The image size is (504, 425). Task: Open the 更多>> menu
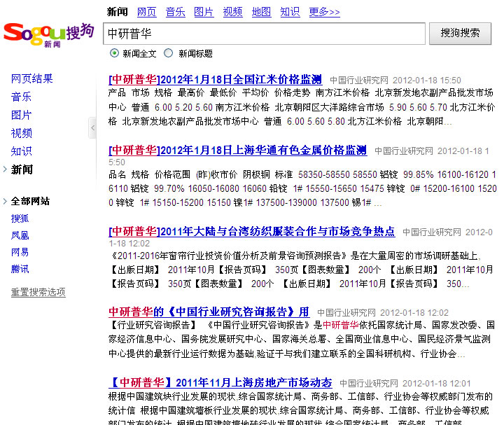(x=324, y=12)
